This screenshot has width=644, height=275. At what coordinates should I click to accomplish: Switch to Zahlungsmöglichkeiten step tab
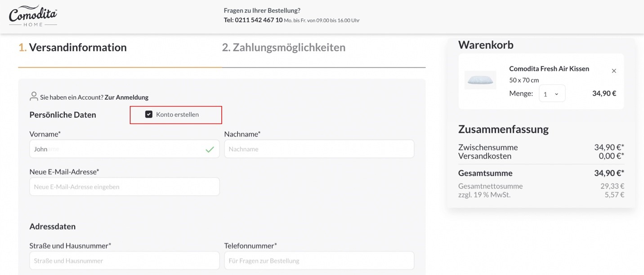283,48
